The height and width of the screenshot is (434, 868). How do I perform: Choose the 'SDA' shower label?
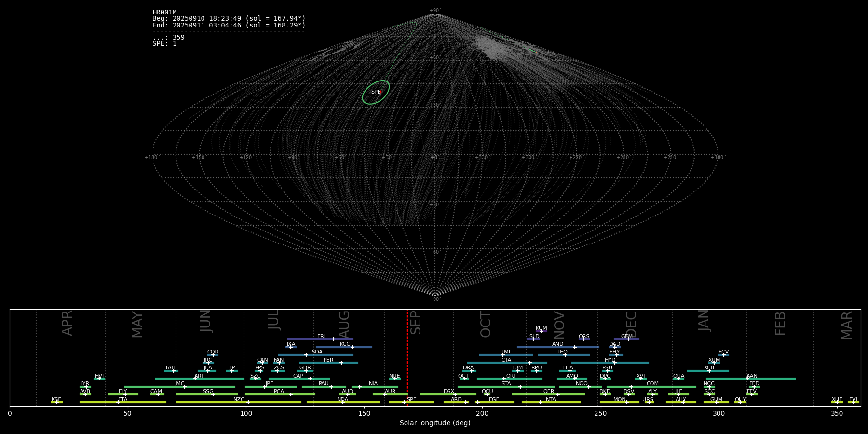pyautogui.click(x=317, y=352)
